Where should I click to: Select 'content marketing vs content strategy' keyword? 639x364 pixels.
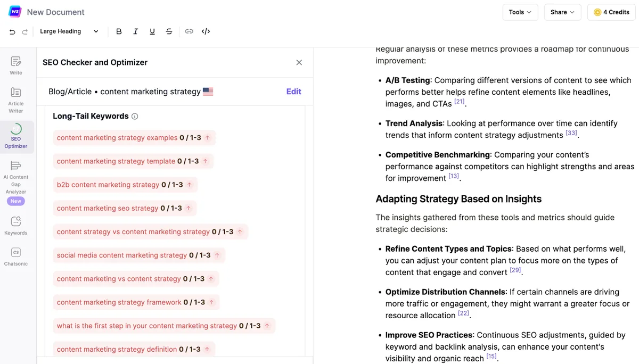click(136, 279)
